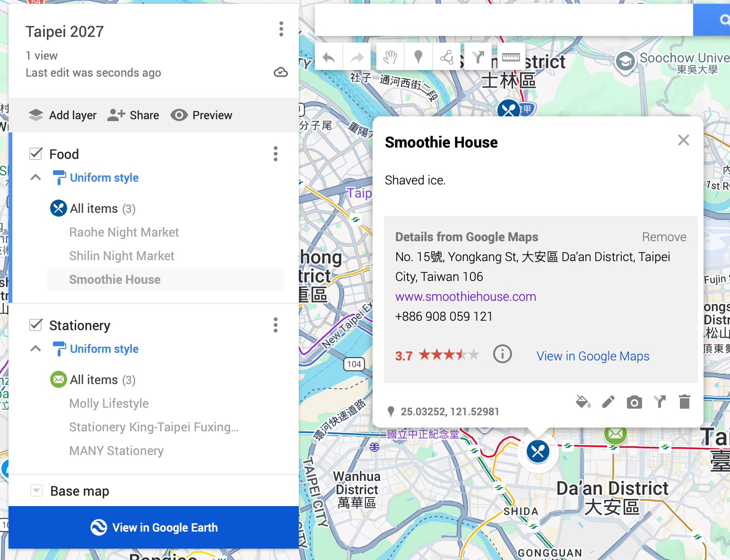730x560 pixels.
Task: Select Raohe Night Market in the list
Action: click(x=124, y=232)
